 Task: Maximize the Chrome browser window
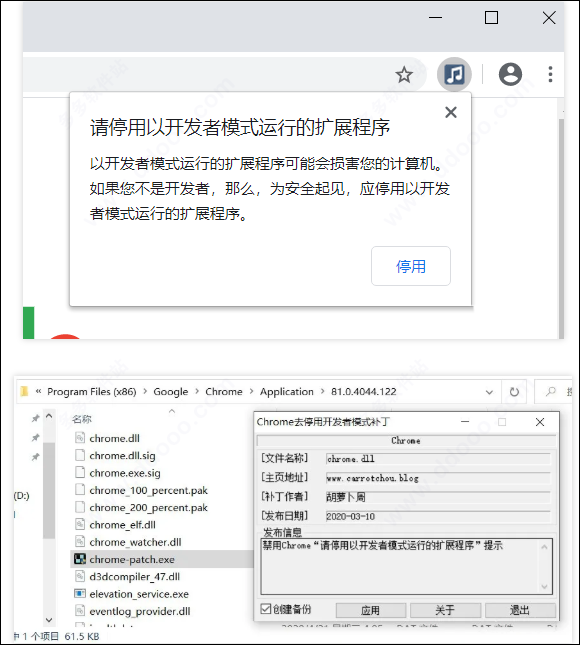[x=491, y=18]
